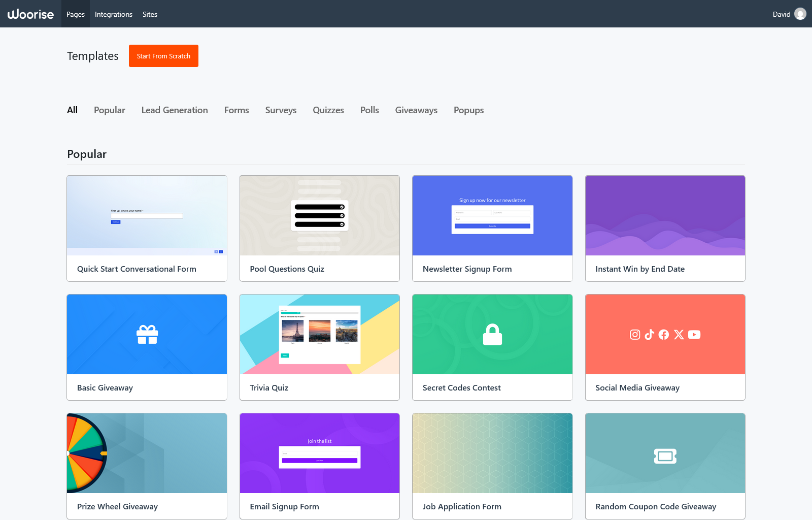Screen dimensions: 812x520
Task: Go to Sites in the top navigation
Action: (150, 14)
